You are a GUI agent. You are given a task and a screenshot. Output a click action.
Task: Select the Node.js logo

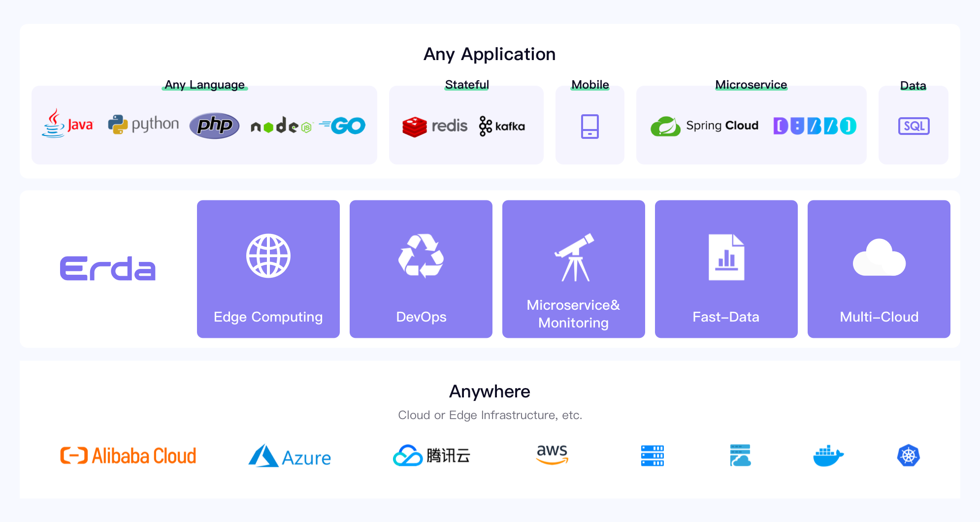click(x=281, y=126)
